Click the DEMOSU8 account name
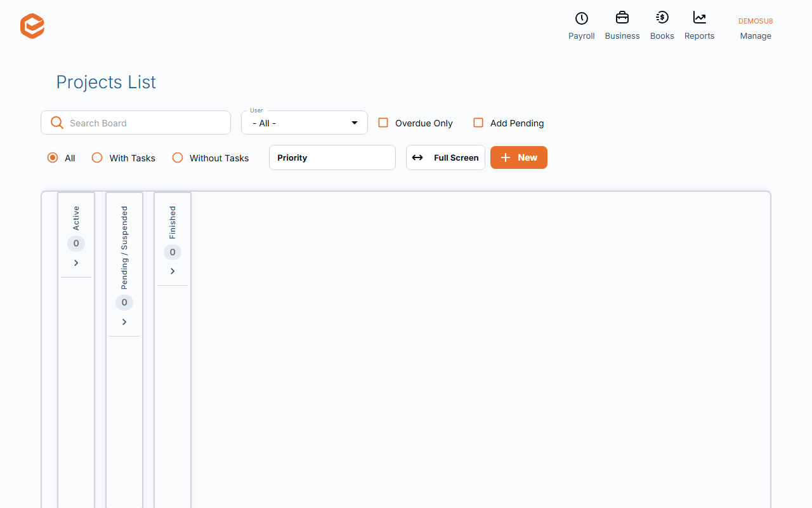Image resolution: width=812 pixels, height=508 pixels. click(756, 21)
